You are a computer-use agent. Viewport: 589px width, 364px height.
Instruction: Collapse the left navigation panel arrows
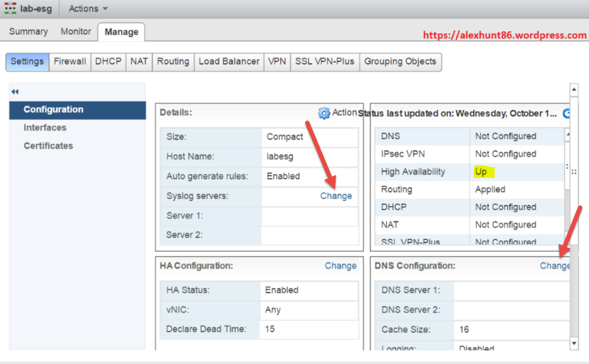click(x=15, y=92)
